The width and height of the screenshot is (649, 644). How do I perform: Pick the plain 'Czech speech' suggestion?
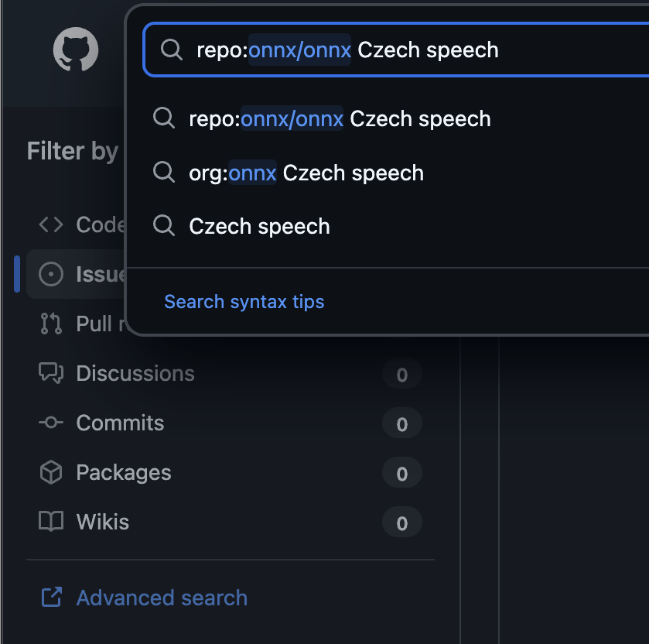click(259, 226)
